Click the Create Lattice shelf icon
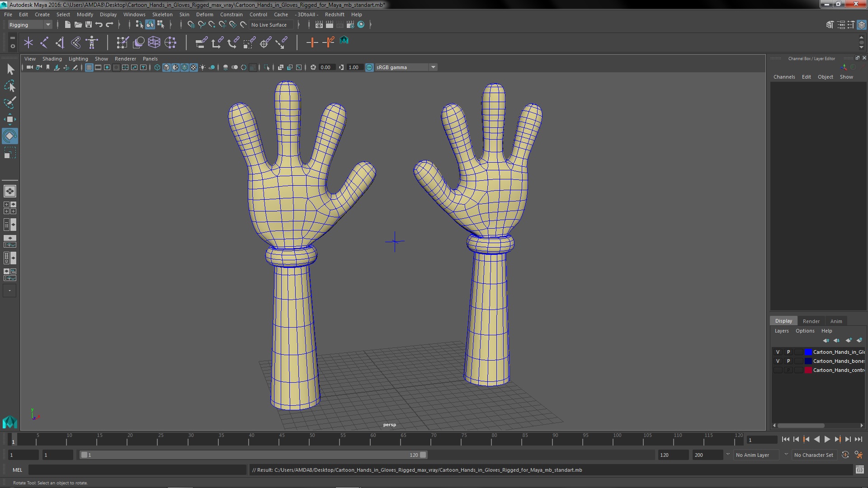Viewport: 868px width, 488px height. [154, 43]
